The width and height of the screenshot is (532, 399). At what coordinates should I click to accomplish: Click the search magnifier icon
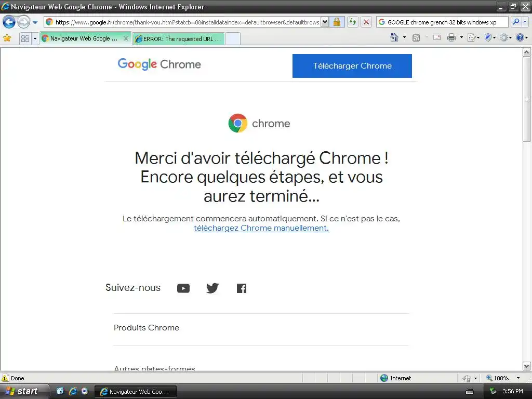[516, 22]
